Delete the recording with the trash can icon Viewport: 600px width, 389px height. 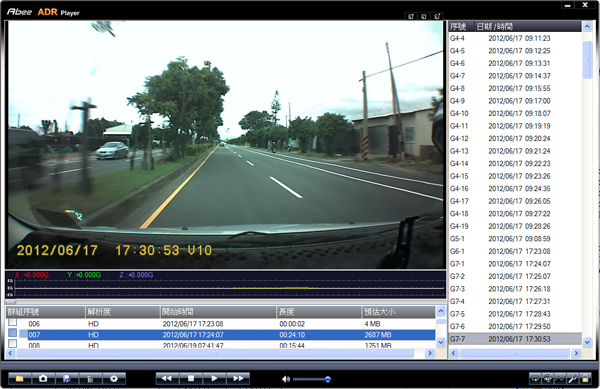click(x=90, y=378)
